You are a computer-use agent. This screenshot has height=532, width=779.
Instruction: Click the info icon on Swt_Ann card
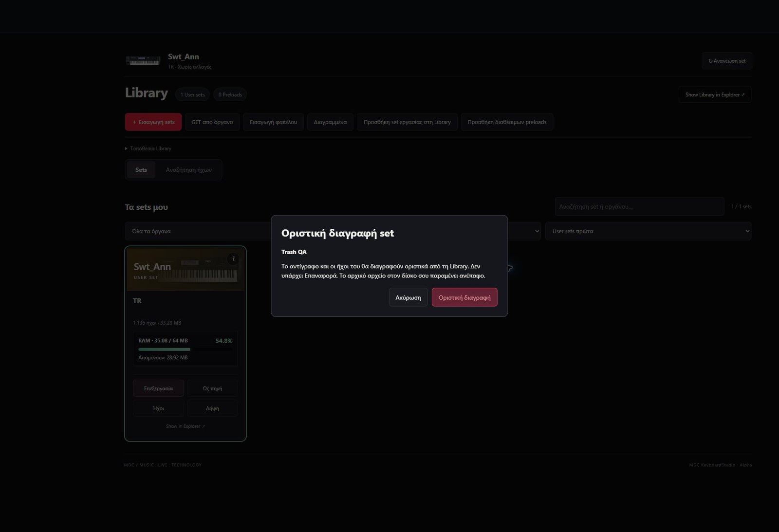(233, 259)
